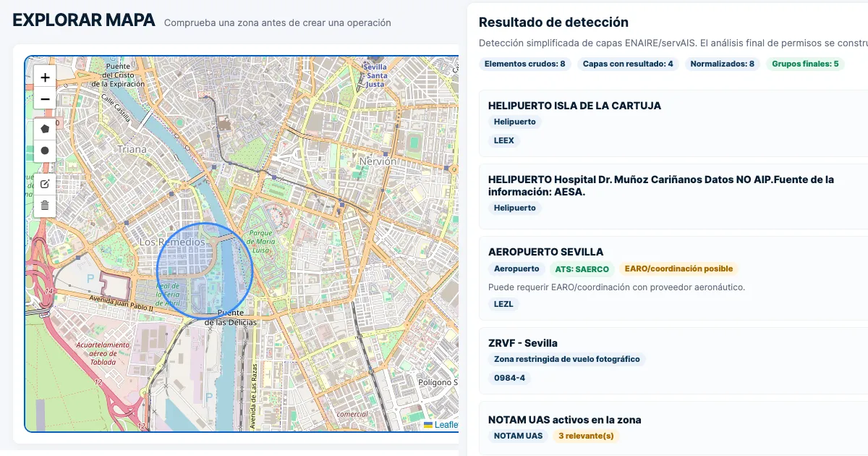Select the Hospital Dr. Muñoz Cariñanos heliport title

(661, 185)
